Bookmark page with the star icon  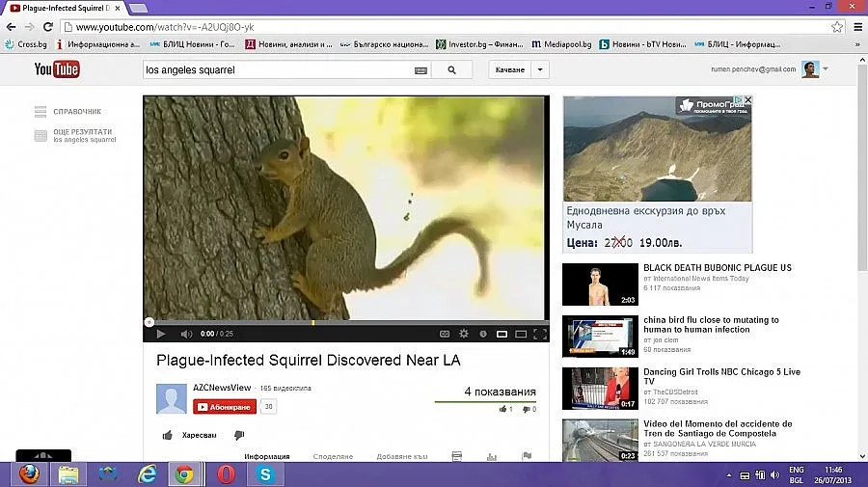click(837, 28)
